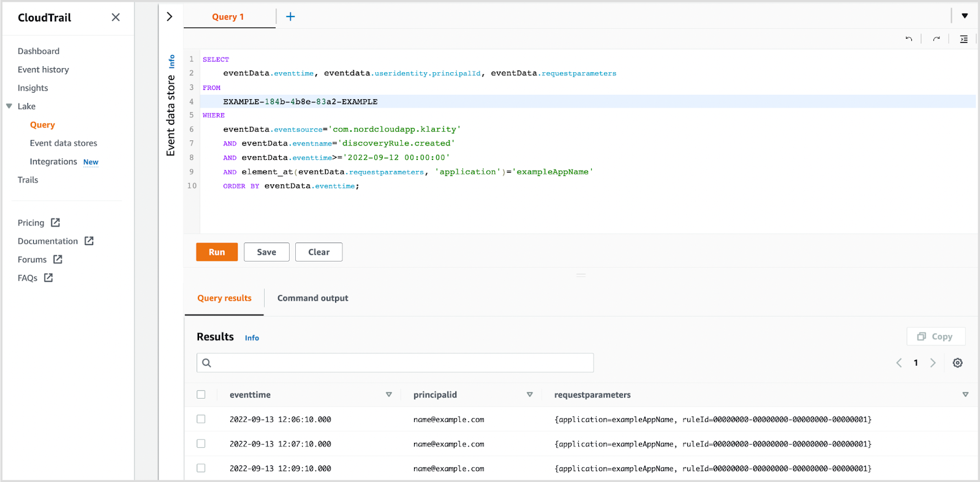980x482 pixels.
Task: Expand the Event data store panel
Action: pos(170,17)
